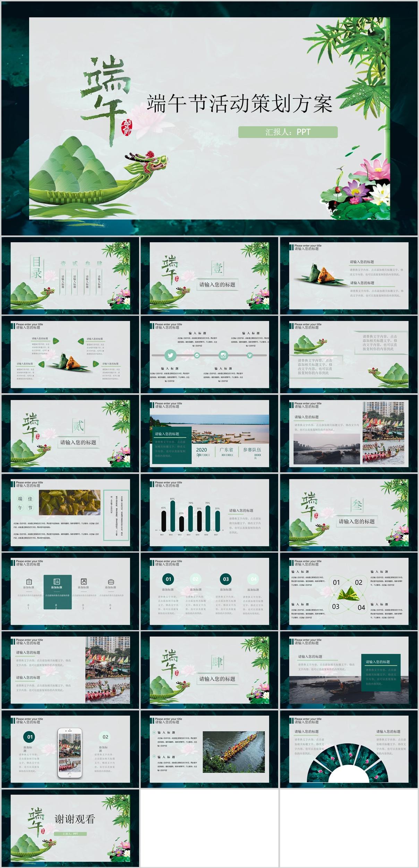419x868 pixels.
Task: Click the dragon boat race photo beside bridge photo
Action: [x=384, y=433]
